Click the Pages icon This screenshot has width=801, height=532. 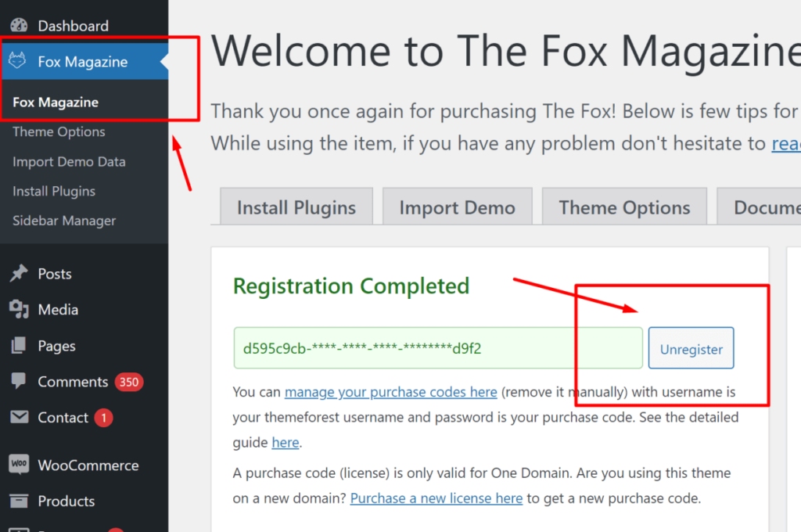pyautogui.click(x=19, y=346)
